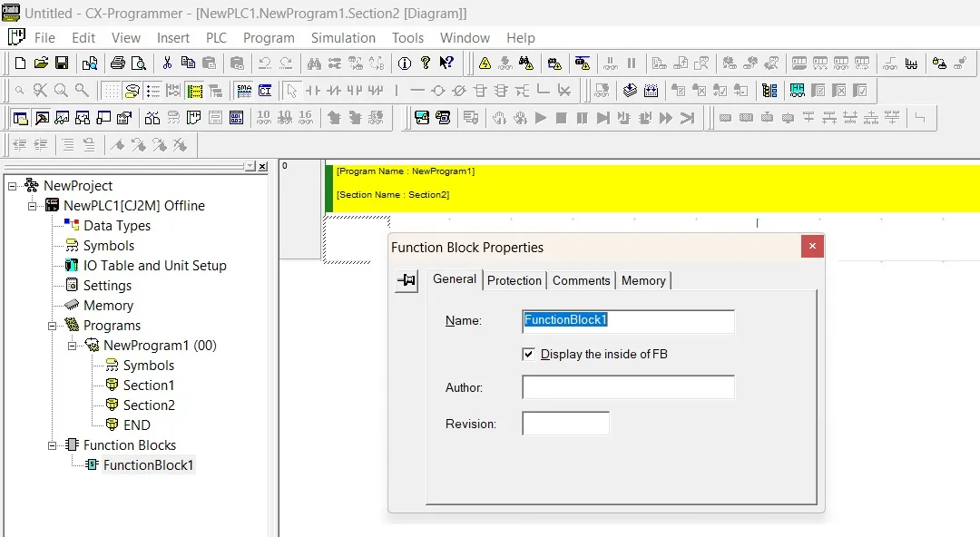Viewport: 980px width, 537px height.
Task: Click the teal program check icon
Action: [x=797, y=91]
